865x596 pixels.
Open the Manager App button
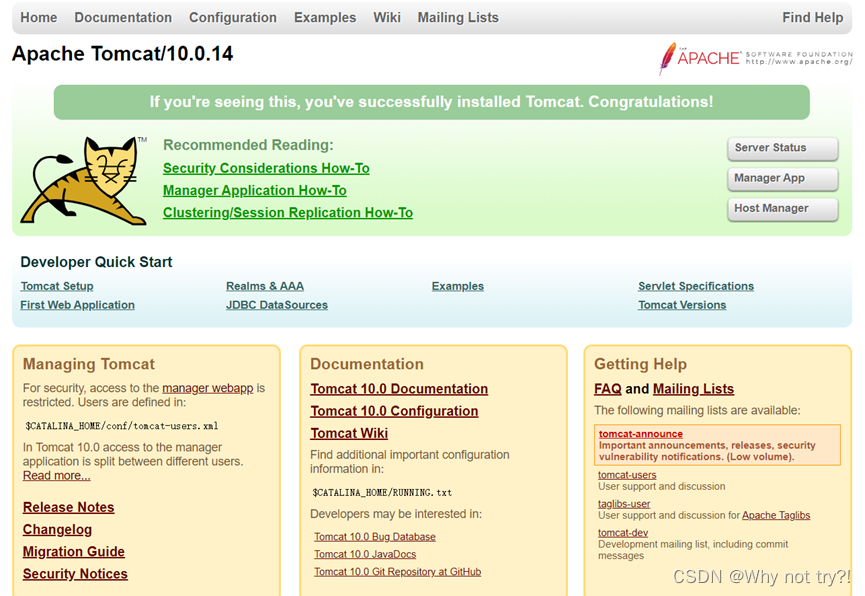(783, 178)
